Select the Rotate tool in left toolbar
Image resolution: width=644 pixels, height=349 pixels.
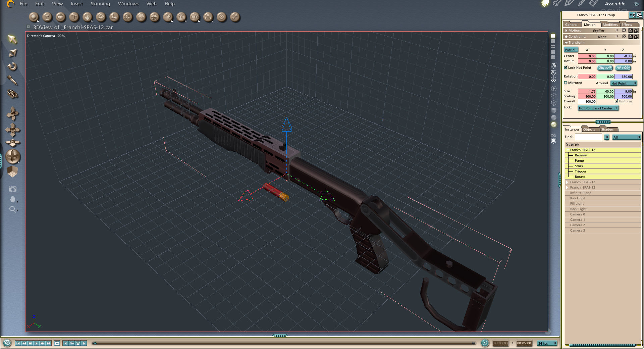(x=12, y=66)
